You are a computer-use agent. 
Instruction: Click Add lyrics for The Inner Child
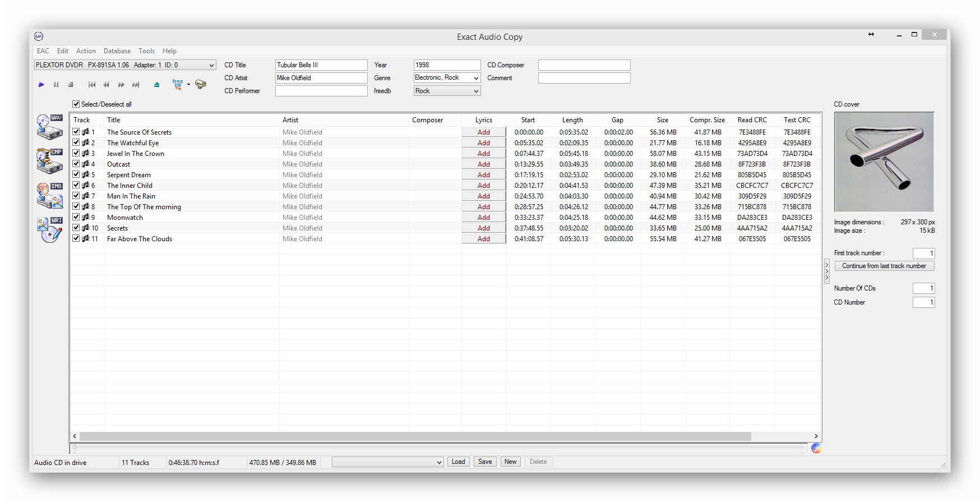(483, 186)
